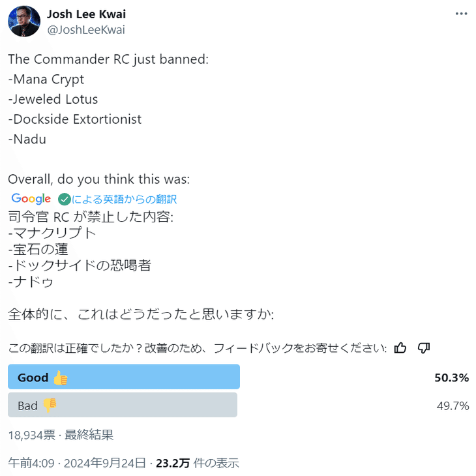Viewport: 476px width, 476px height.
Task: Open the tweet's three-dot more options menu
Action: tap(461, 14)
